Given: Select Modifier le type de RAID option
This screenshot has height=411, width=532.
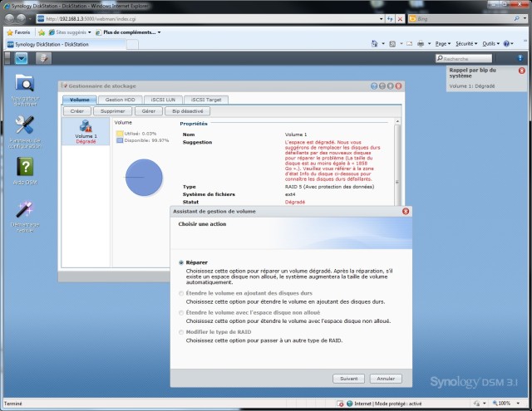Looking at the screenshot, I should pos(181,332).
